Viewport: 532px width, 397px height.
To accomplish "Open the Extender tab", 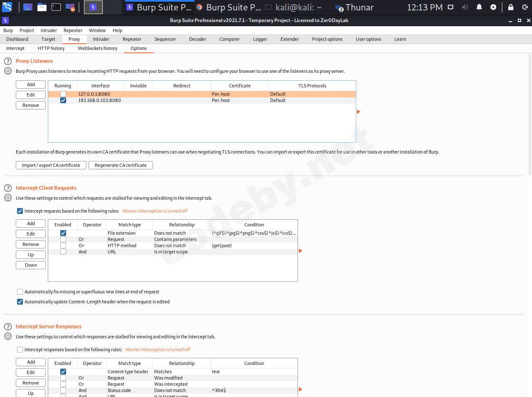I will coord(290,39).
